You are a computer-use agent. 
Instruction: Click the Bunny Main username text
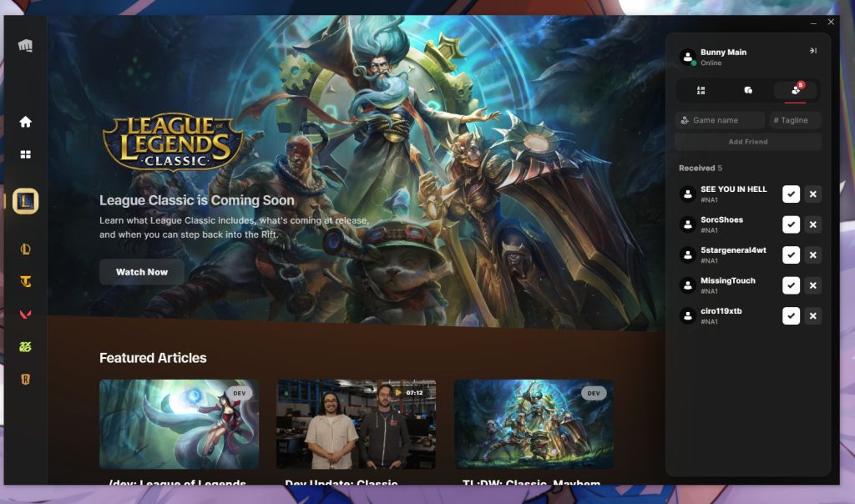click(723, 53)
